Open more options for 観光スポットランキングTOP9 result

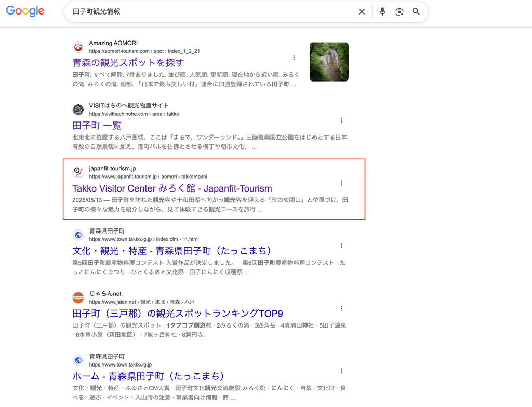click(x=341, y=308)
